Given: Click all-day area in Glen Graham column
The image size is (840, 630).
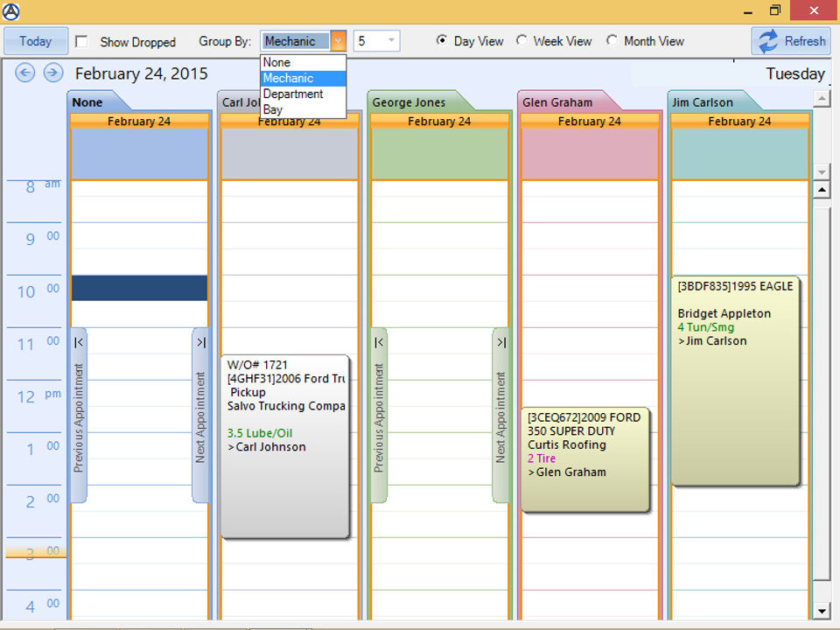Looking at the screenshot, I should 589,154.
